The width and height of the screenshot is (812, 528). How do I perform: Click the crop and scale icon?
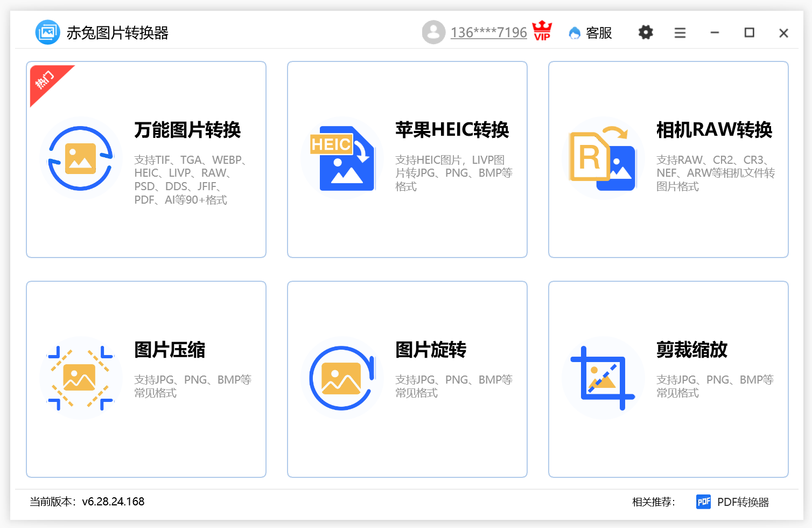[603, 378]
